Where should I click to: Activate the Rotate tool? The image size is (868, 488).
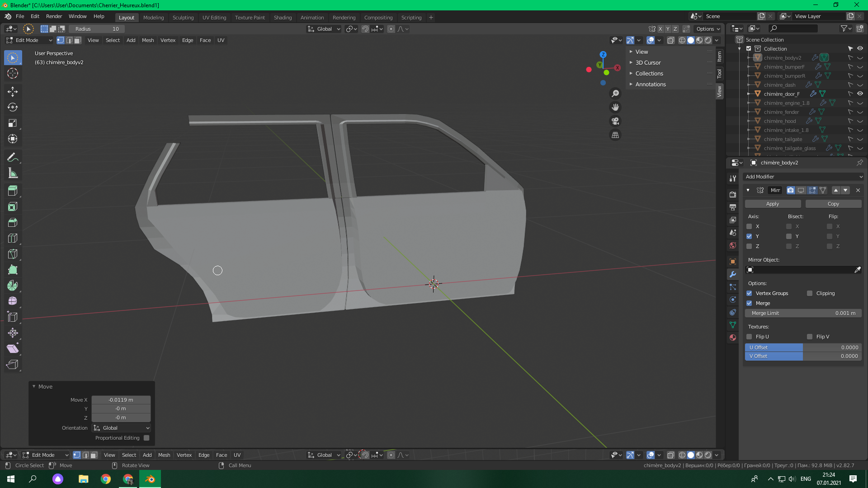[x=13, y=108]
